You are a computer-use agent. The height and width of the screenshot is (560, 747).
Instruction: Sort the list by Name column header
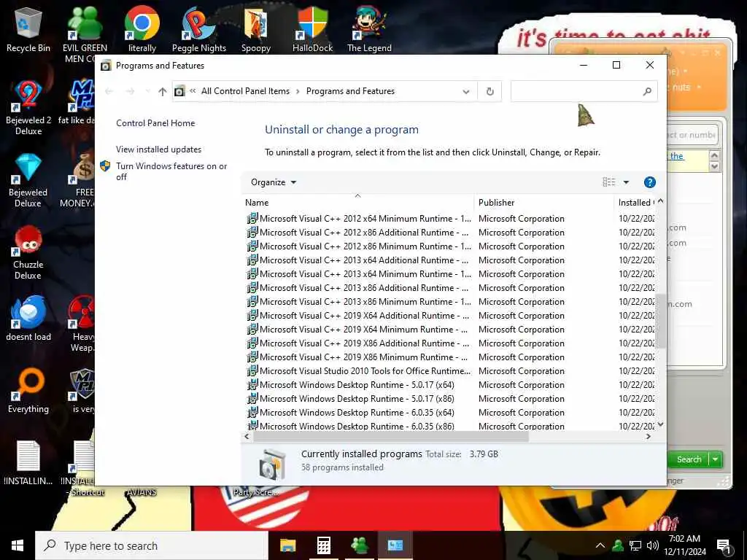click(x=357, y=203)
